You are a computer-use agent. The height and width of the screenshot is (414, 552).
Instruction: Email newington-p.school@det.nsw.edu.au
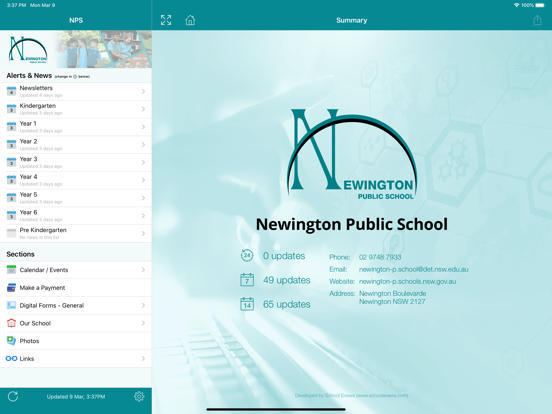414,269
